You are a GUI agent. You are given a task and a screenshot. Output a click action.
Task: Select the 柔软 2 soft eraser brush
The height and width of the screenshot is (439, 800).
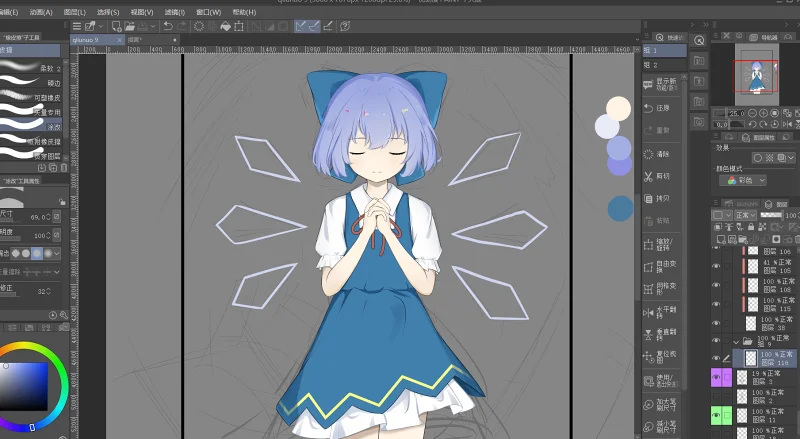tap(31, 67)
